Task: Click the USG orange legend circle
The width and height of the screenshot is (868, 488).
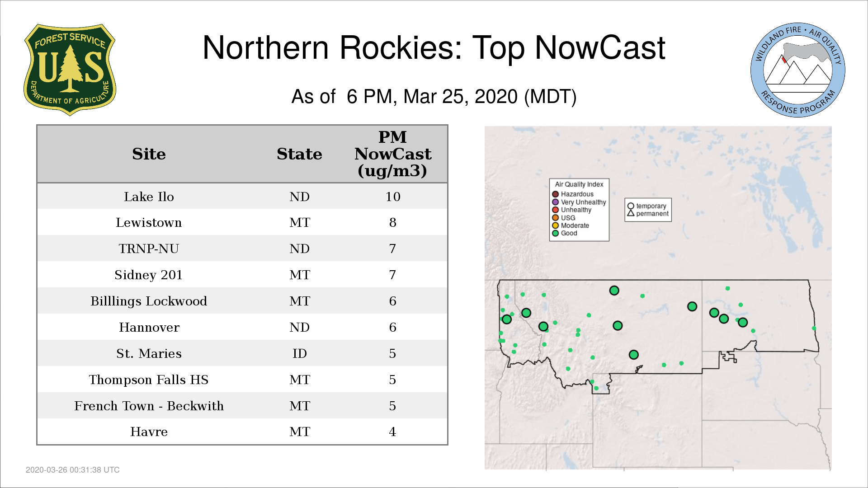Action: click(555, 218)
